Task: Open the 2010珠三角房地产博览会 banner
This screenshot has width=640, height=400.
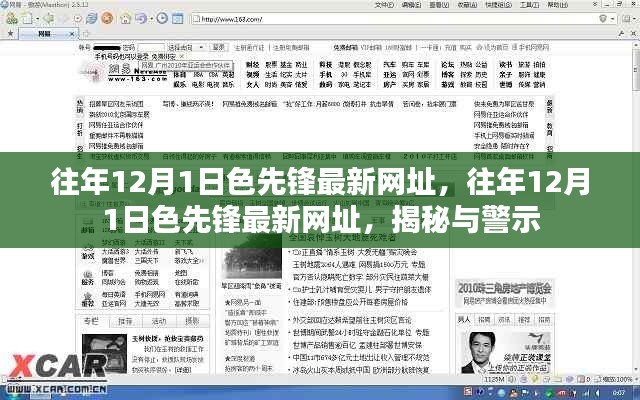Action: 504,293
